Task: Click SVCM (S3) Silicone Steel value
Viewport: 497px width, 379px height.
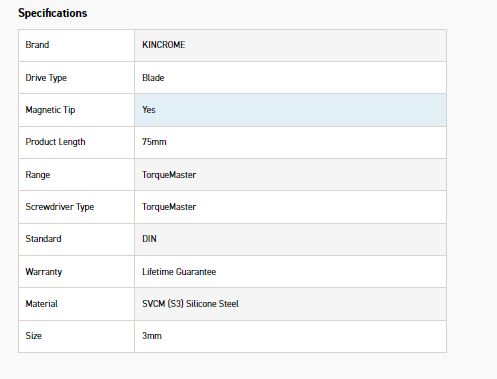Action: (x=190, y=304)
